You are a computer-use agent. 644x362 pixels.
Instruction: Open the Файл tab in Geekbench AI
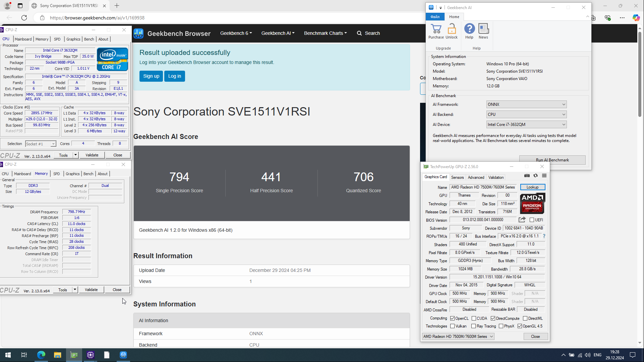435,17
